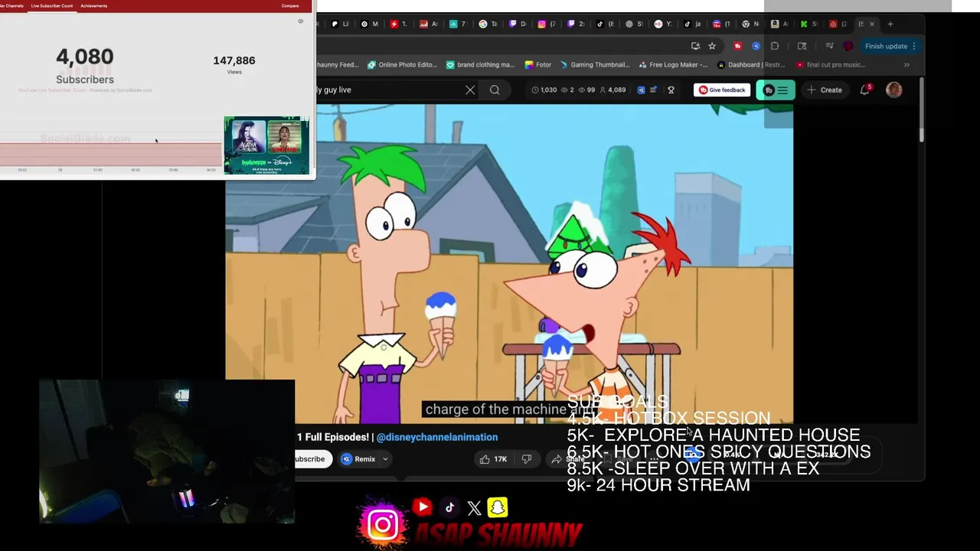Open the media control playlist icon
This screenshot has width=980, height=551.
point(830,46)
